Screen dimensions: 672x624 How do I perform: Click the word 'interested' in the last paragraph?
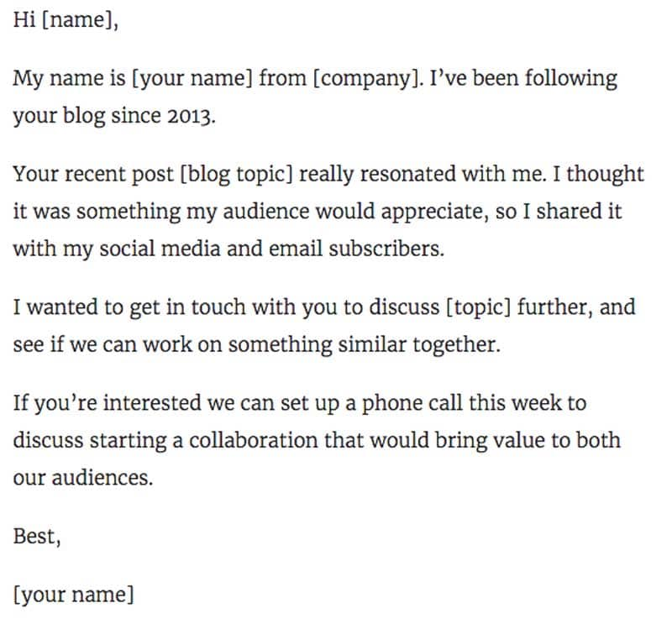152,403
